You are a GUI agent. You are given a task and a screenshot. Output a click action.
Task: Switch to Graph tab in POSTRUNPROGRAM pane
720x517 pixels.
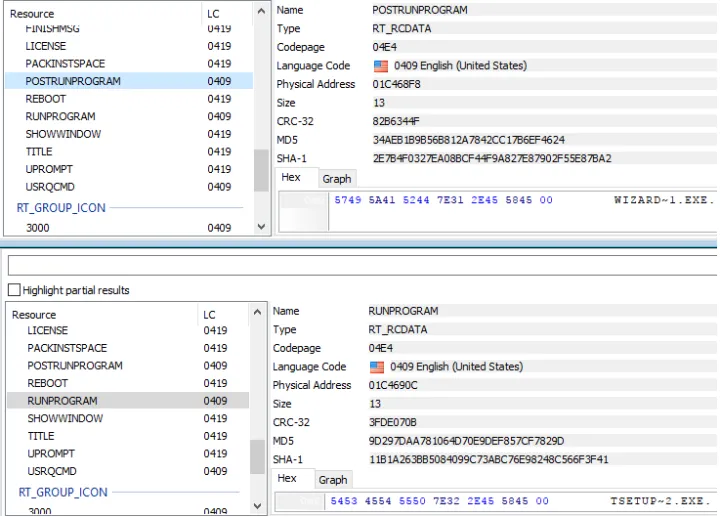(337, 179)
